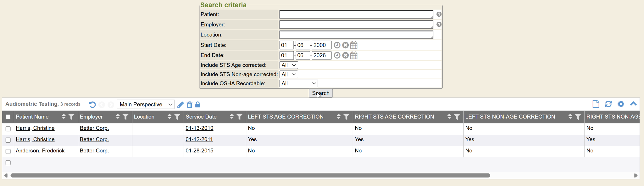Image resolution: width=644 pixels, height=186 pixels.
Task: Refresh the Audiometric Testing grid
Action: click(608, 104)
